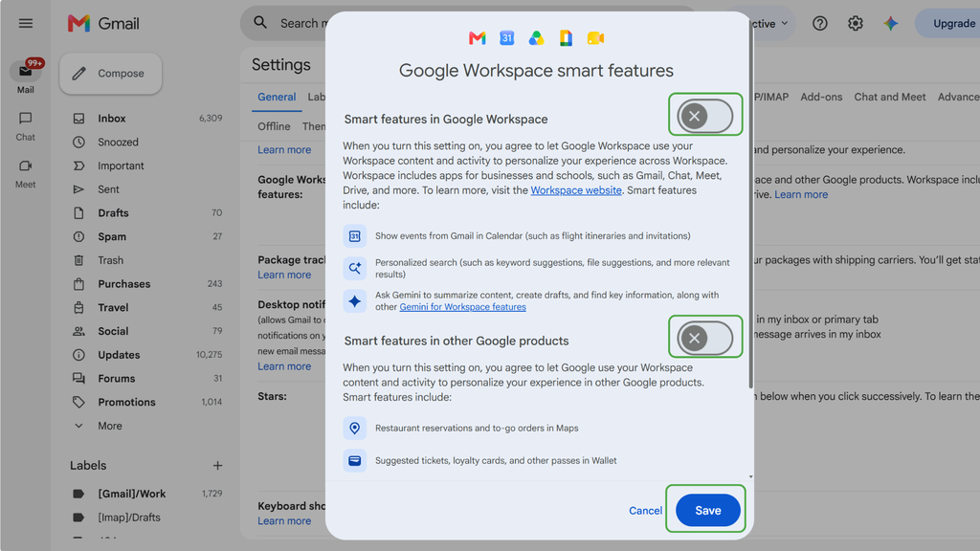Open the Snoozed folder
Screen dimensions: 980x551
(147, 142)
